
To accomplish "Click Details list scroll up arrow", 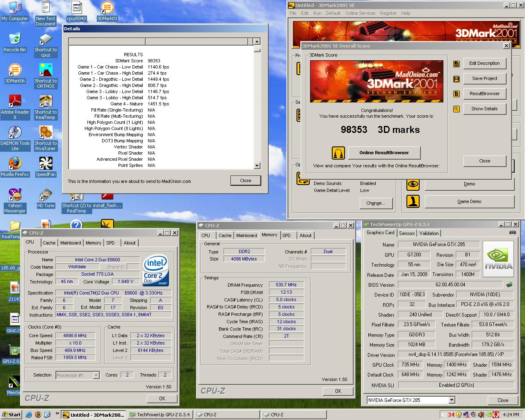I will pyautogui.click(x=257, y=41).
